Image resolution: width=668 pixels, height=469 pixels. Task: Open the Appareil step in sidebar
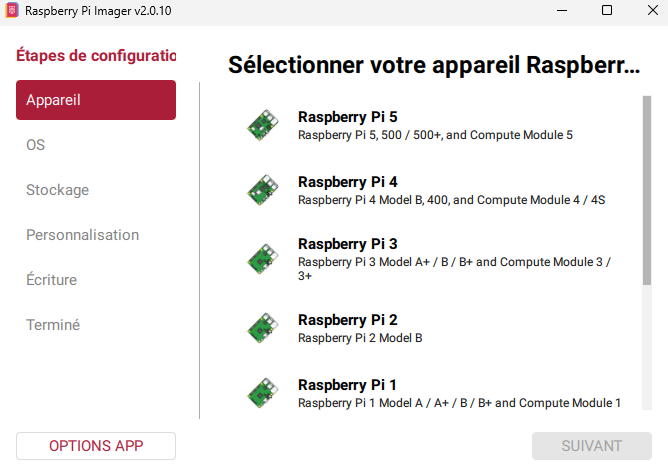[96, 100]
